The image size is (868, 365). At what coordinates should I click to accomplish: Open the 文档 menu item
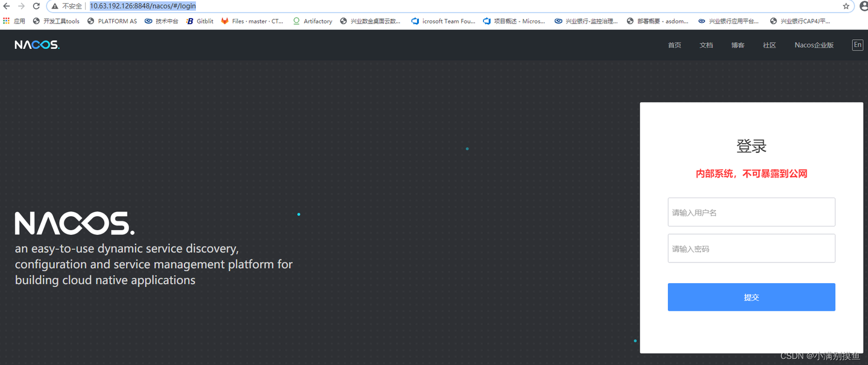[706, 45]
